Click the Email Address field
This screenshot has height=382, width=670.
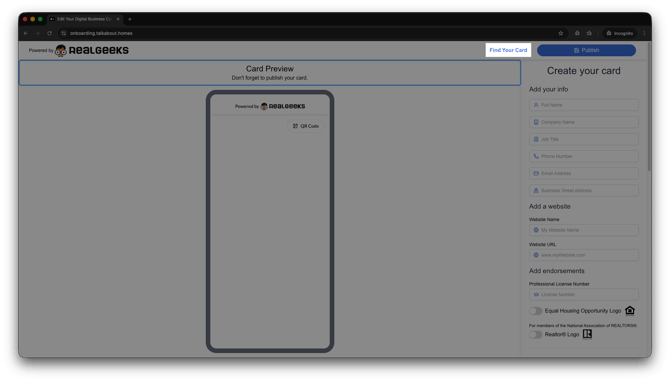pyautogui.click(x=584, y=173)
